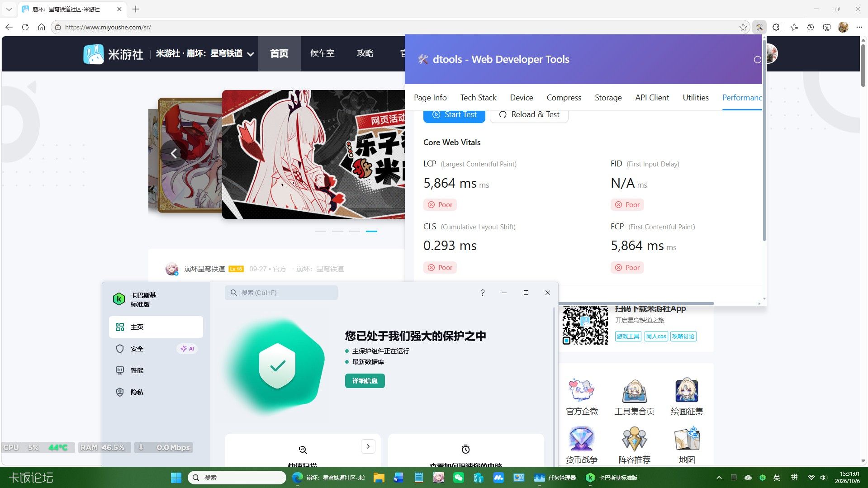The image size is (868, 488).
Task: Switch to the Page Info tab
Action: [x=430, y=98]
